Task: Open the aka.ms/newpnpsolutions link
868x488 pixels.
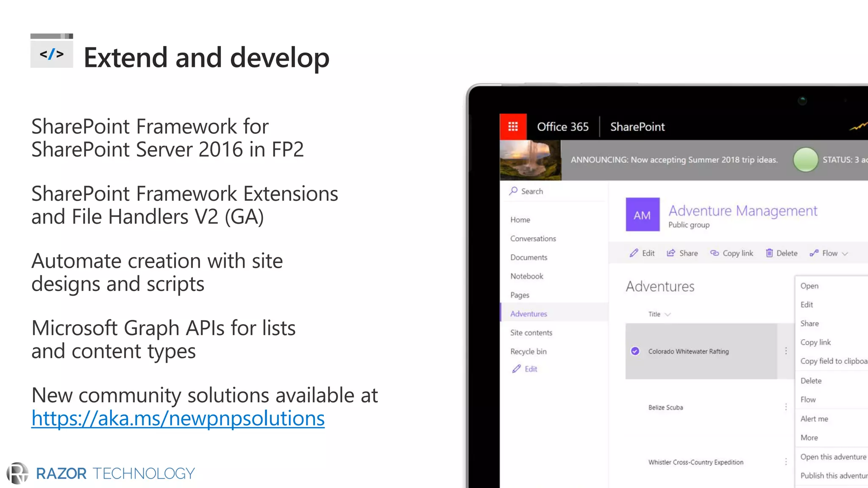Action: tap(178, 418)
